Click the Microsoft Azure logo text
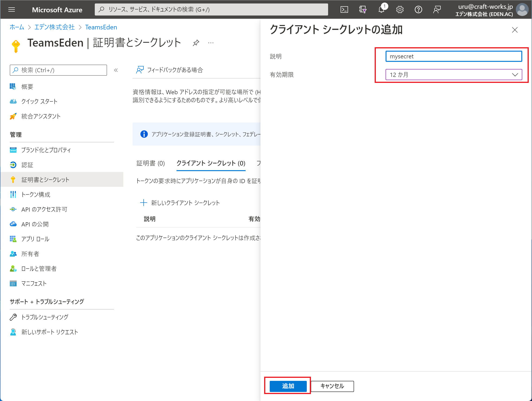 (x=57, y=10)
